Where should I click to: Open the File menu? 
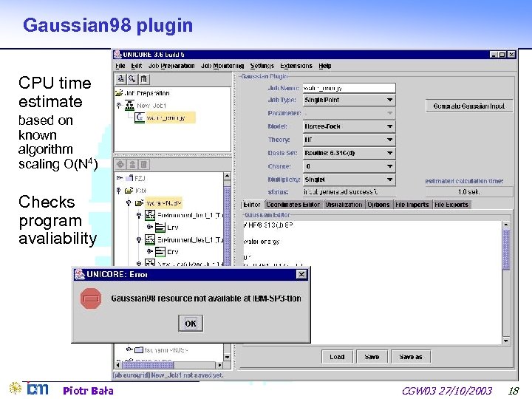coord(120,66)
